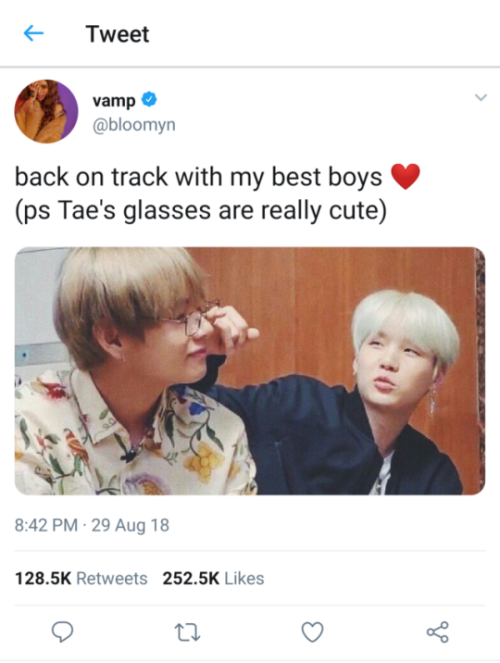The image size is (500, 663).
Task: Click the Tweet header title
Action: point(117,34)
